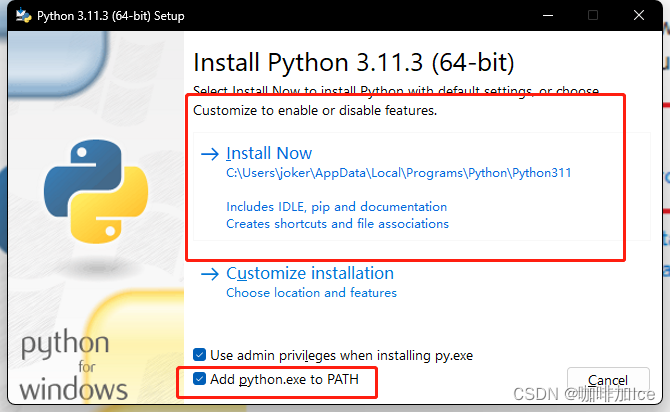Click the Customize installation arrow icon
The height and width of the screenshot is (412, 670).
(210, 274)
